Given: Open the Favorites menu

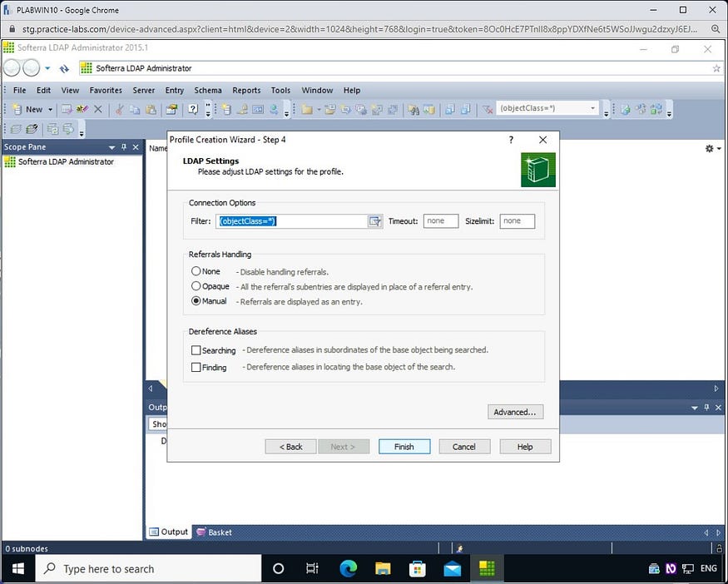Looking at the screenshot, I should tap(106, 91).
